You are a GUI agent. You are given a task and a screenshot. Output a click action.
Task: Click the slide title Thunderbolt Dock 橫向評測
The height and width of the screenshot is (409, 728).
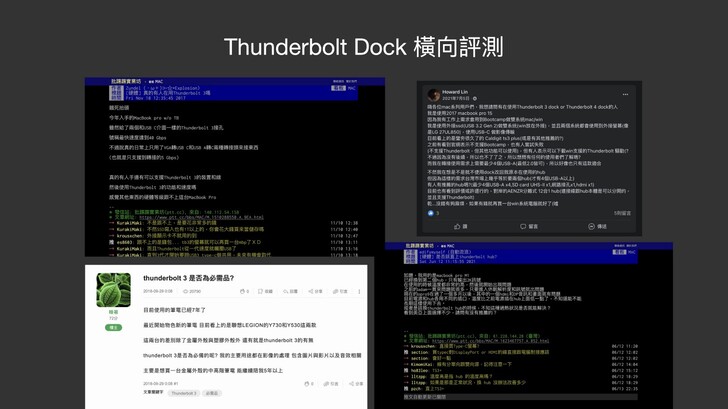pos(364,47)
